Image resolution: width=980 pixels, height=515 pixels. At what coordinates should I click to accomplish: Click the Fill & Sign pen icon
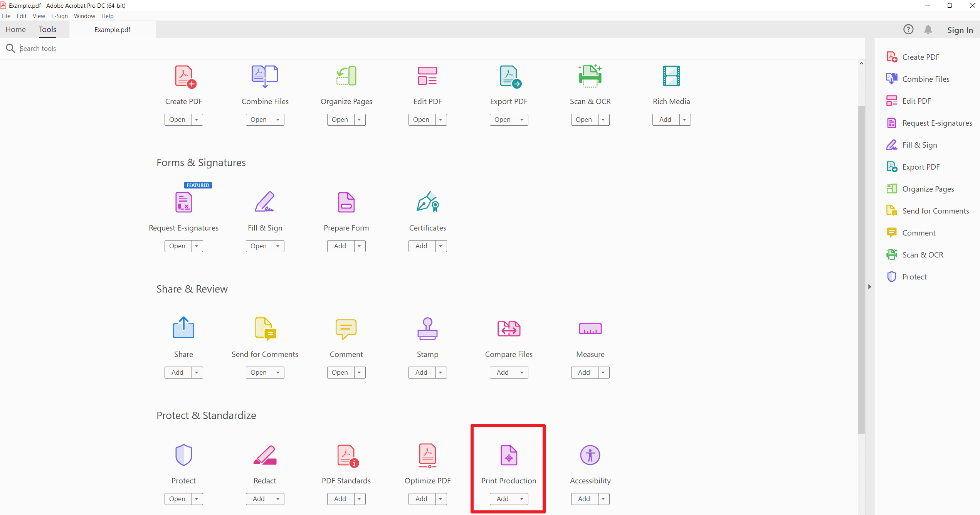coord(265,202)
